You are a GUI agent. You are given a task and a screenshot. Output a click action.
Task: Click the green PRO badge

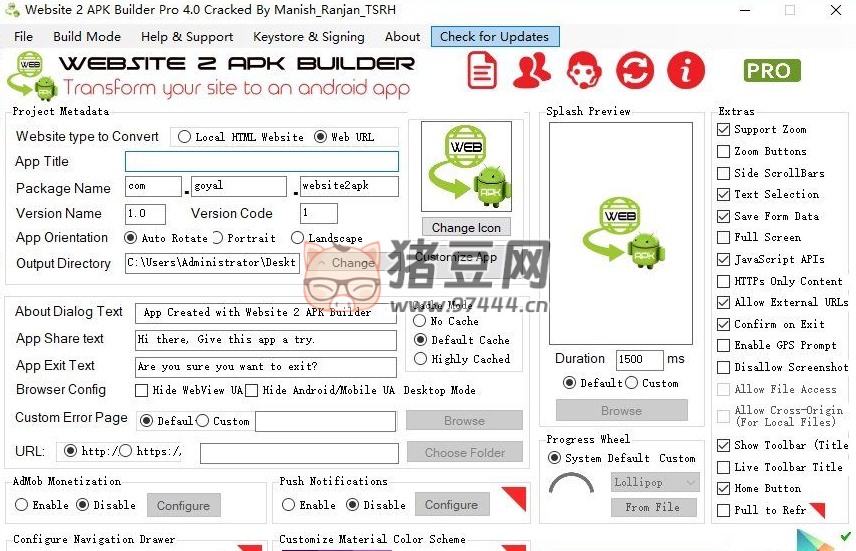tap(772, 71)
